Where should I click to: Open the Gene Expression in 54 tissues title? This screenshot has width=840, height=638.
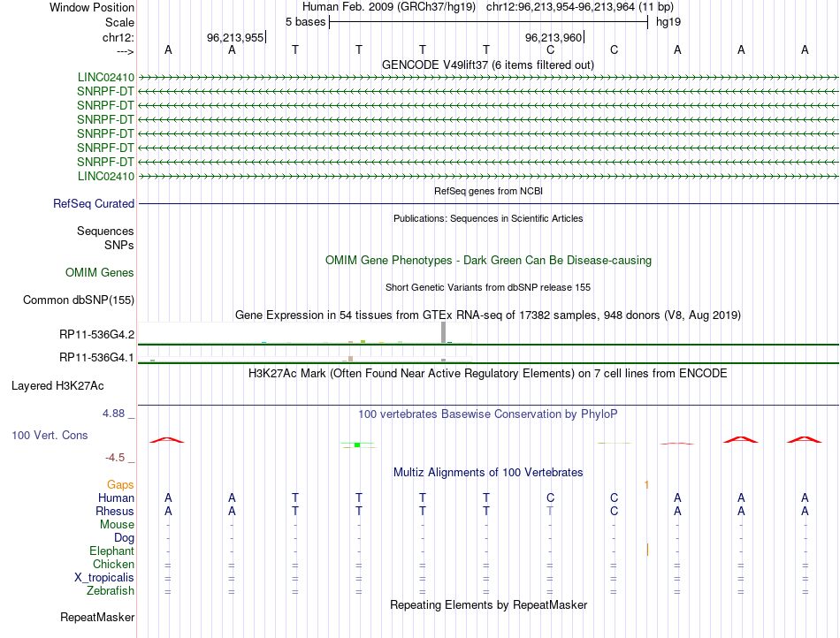coord(488,315)
